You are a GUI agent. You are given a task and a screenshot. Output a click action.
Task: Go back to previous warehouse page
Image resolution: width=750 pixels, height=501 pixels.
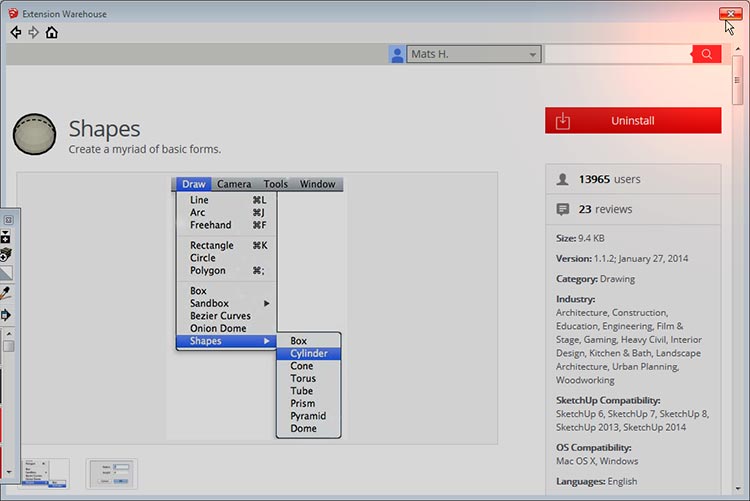coord(16,33)
